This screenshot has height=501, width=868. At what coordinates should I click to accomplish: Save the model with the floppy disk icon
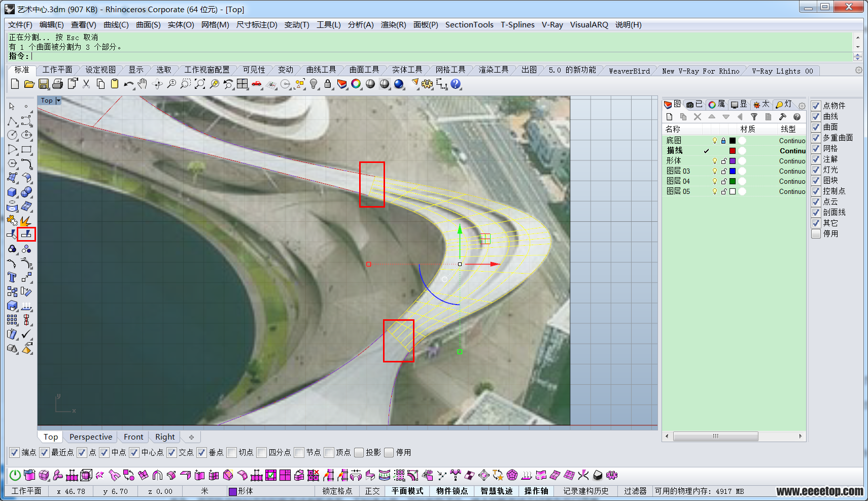44,84
